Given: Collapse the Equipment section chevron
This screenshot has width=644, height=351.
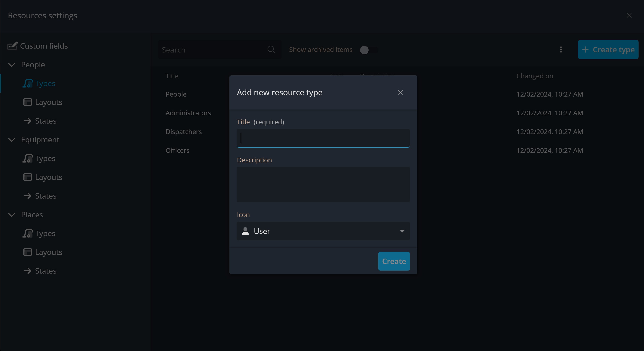Looking at the screenshot, I should click(11, 140).
